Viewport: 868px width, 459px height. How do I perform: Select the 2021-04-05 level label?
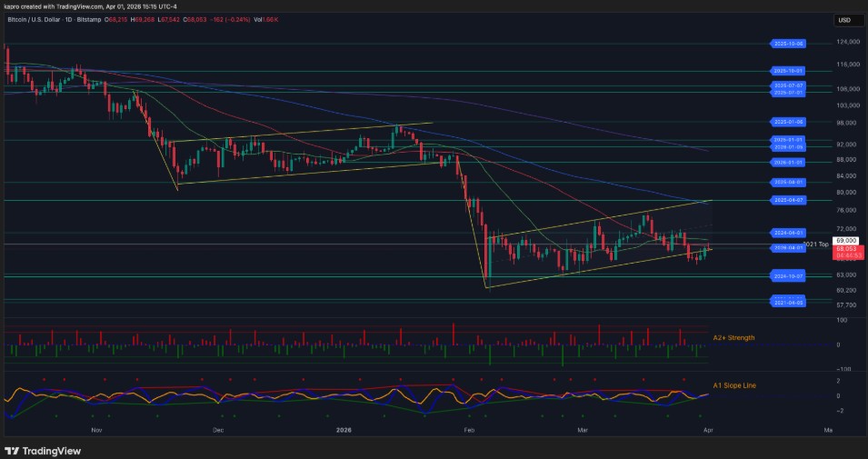click(788, 303)
